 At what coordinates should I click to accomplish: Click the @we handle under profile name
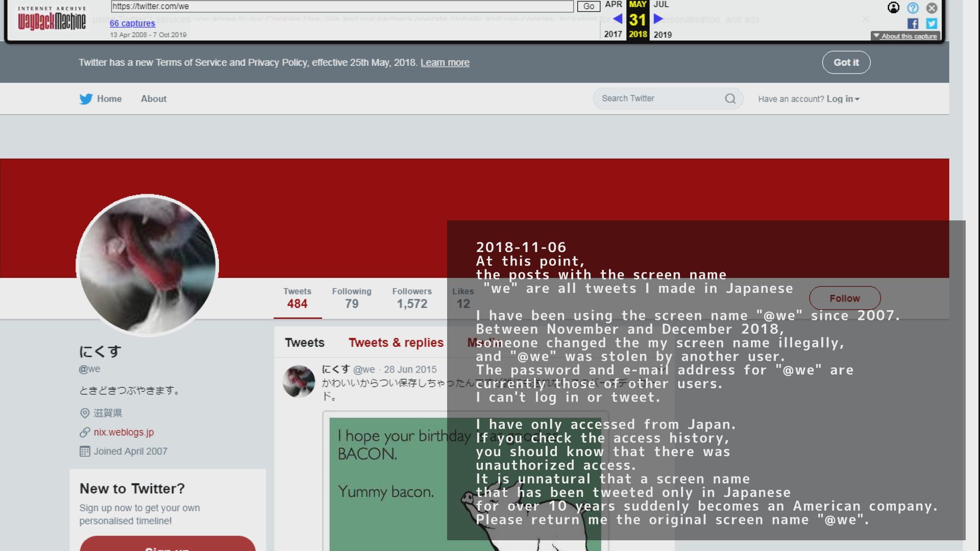click(x=89, y=369)
